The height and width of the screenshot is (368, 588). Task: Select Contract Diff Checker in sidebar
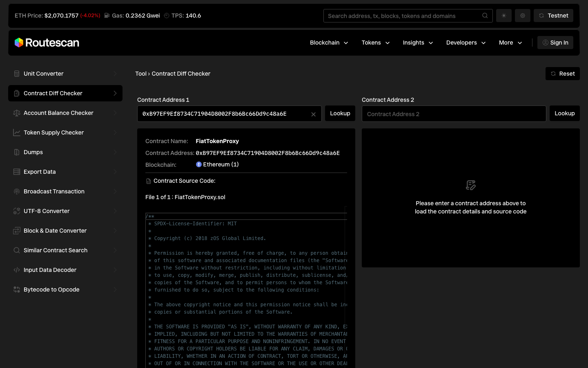click(x=65, y=93)
